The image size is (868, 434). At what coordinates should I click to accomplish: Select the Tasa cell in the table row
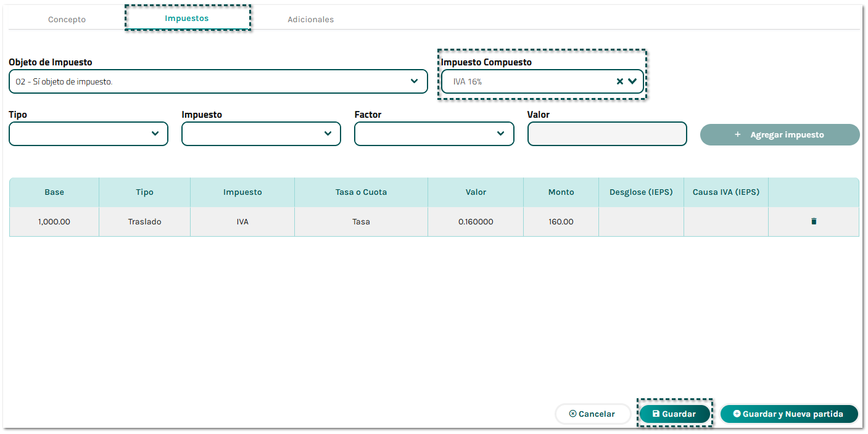click(361, 221)
